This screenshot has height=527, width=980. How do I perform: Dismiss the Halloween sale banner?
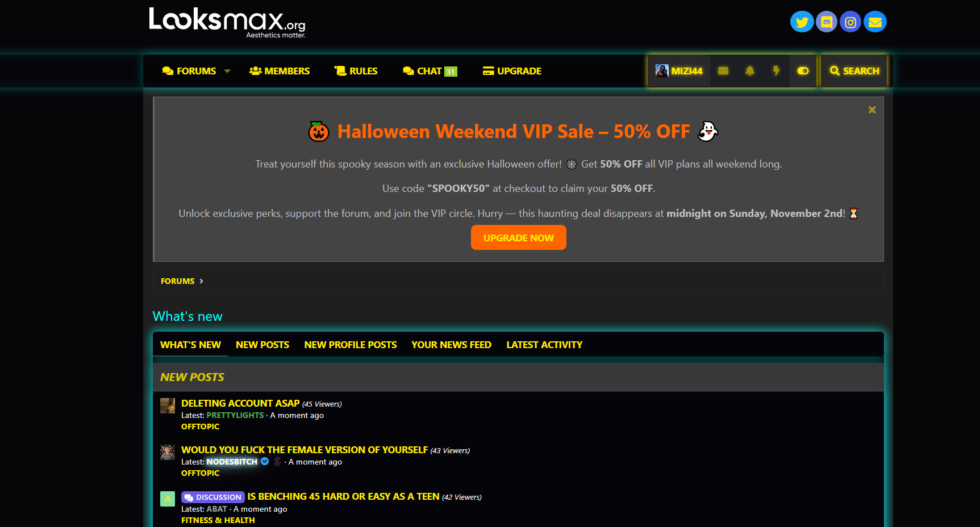coord(872,110)
